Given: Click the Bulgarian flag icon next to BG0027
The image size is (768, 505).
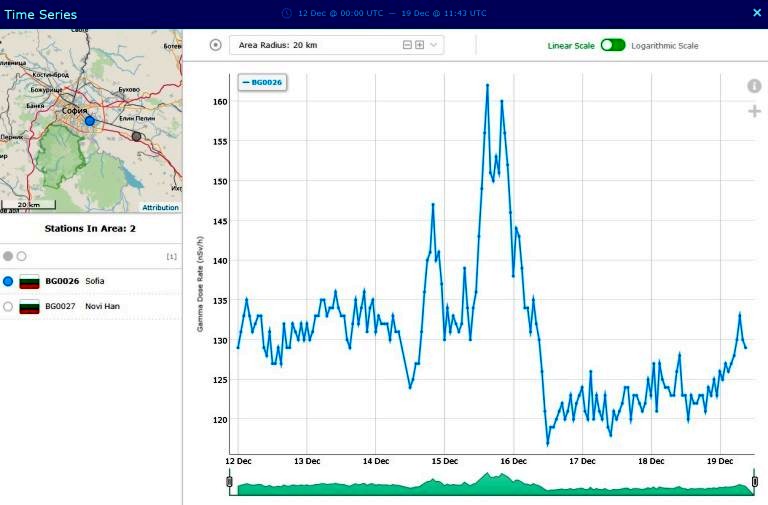Looking at the screenshot, I should point(30,306).
